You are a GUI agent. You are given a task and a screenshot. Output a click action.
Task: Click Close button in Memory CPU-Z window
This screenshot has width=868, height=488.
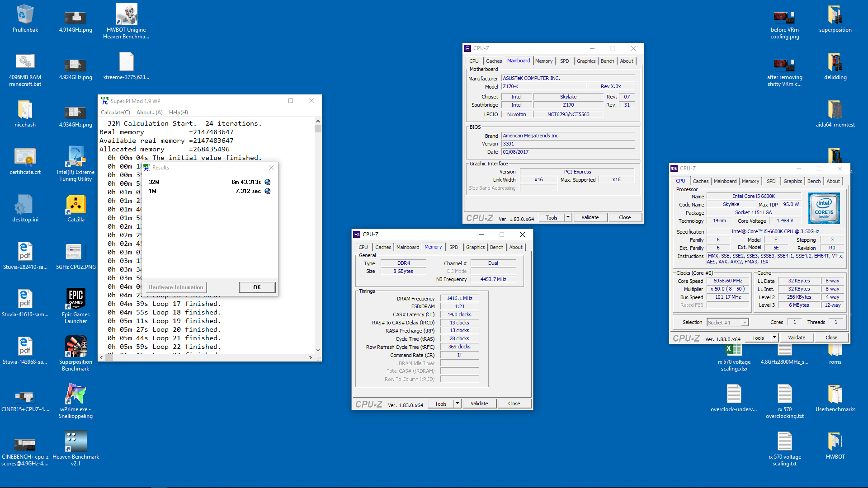(x=514, y=404)
